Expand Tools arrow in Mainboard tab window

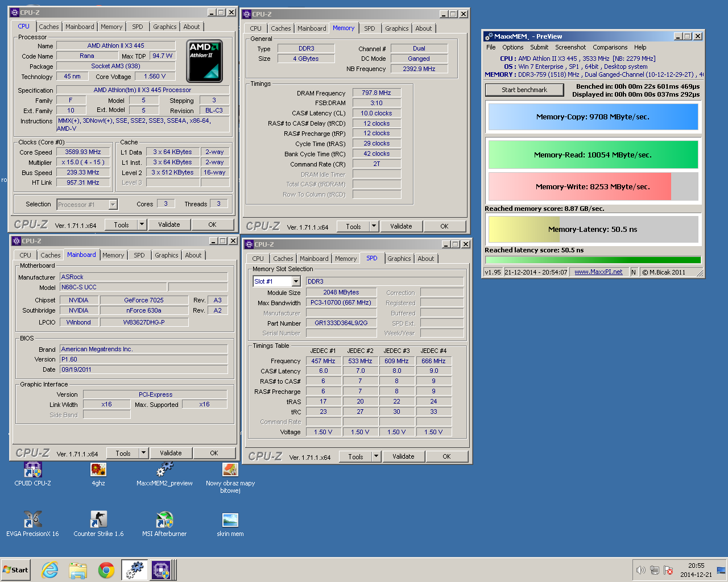tap(143, 453)
